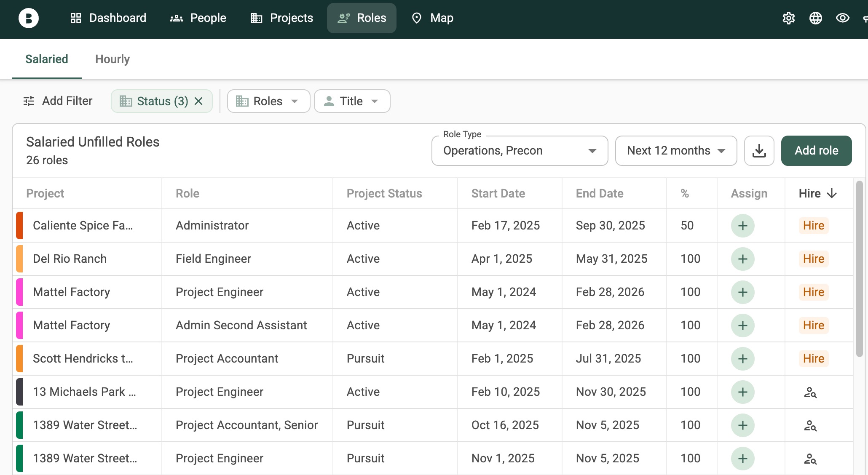Sort by End Date column

600,193
